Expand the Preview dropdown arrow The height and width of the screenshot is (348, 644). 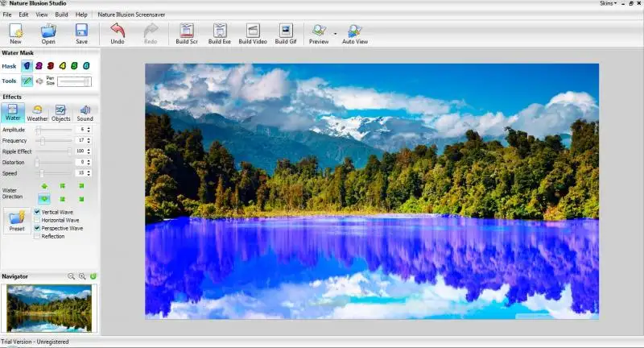pos(335,34)
